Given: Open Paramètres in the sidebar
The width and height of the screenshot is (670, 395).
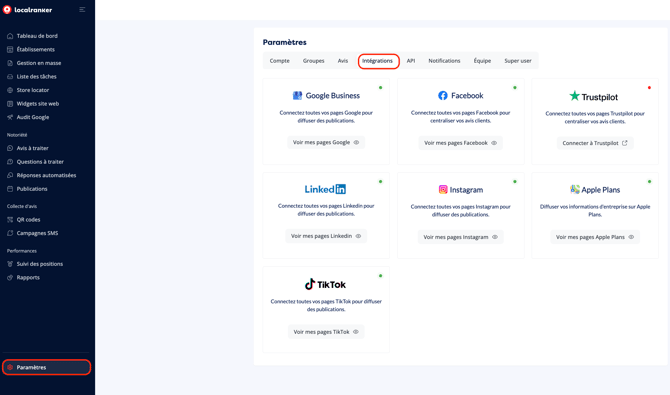Looking at the screenshot, I should [x=47, y=367].
